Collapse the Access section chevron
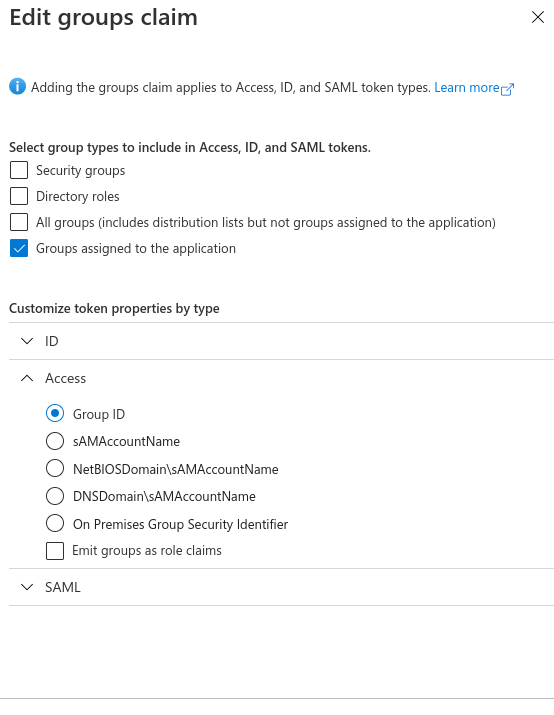 (x=27, y=378)
